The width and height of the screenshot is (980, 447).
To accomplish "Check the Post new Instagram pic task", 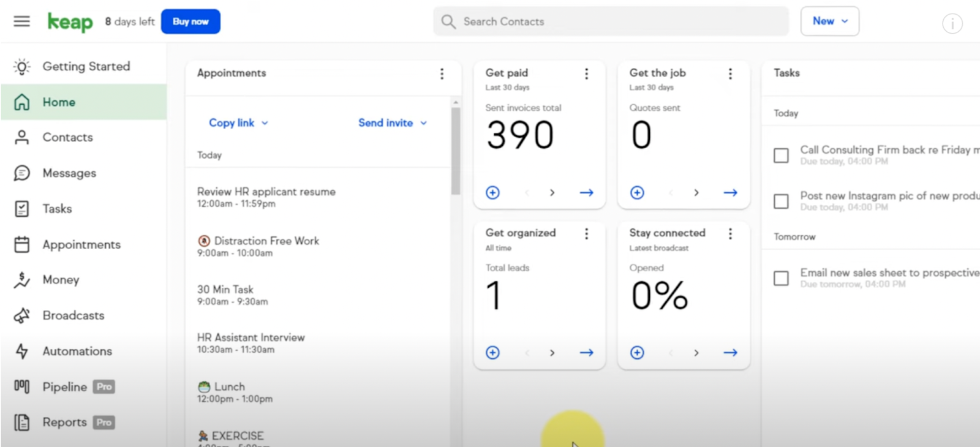I will pos(781,201).
